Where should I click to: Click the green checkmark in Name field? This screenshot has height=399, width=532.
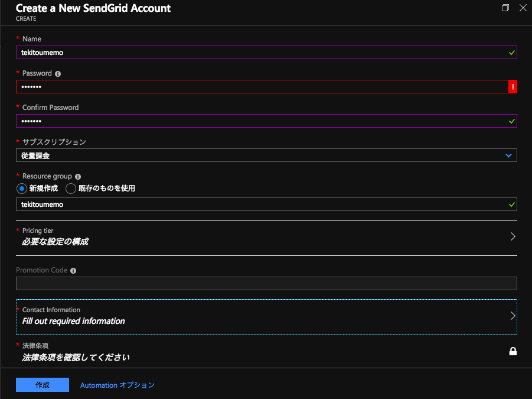(x=512, y=53)
